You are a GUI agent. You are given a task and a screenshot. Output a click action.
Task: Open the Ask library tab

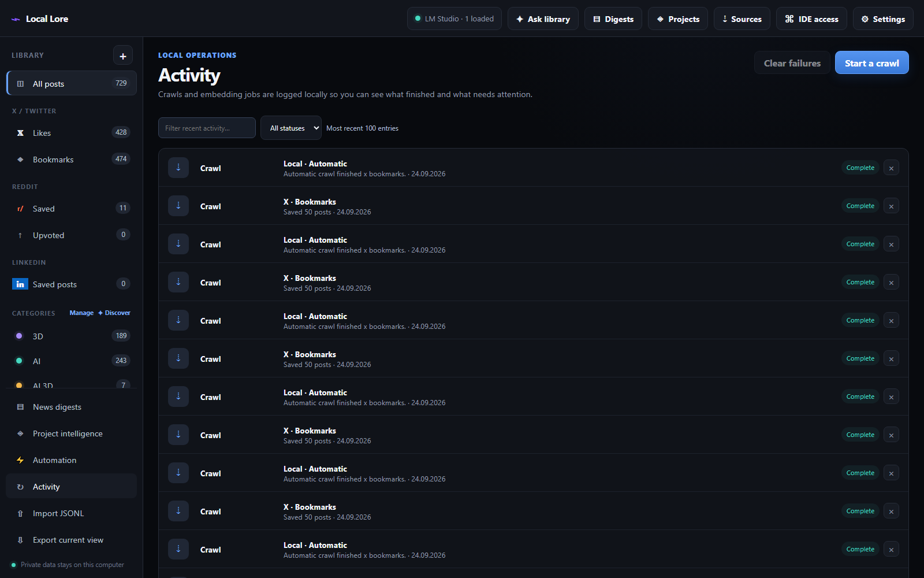[x=543, y=18]
